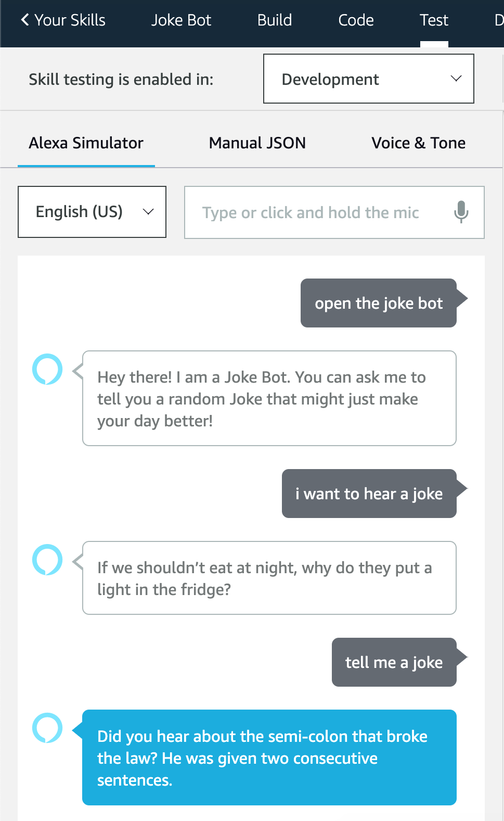This screenshot has height=821, width=504.
Task: Click the Alexa avatar beside the semi-colon joke
Action: [47, 728]
